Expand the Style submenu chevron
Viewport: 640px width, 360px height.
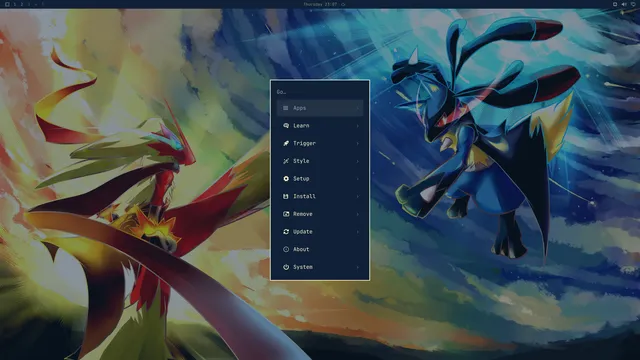coord(358,161)
